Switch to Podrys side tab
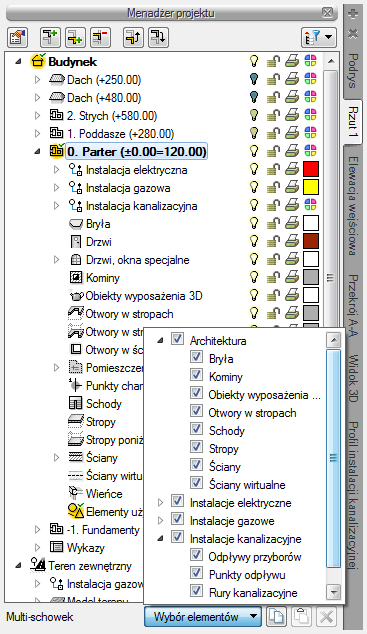367x634 pixels. point(353,72)
